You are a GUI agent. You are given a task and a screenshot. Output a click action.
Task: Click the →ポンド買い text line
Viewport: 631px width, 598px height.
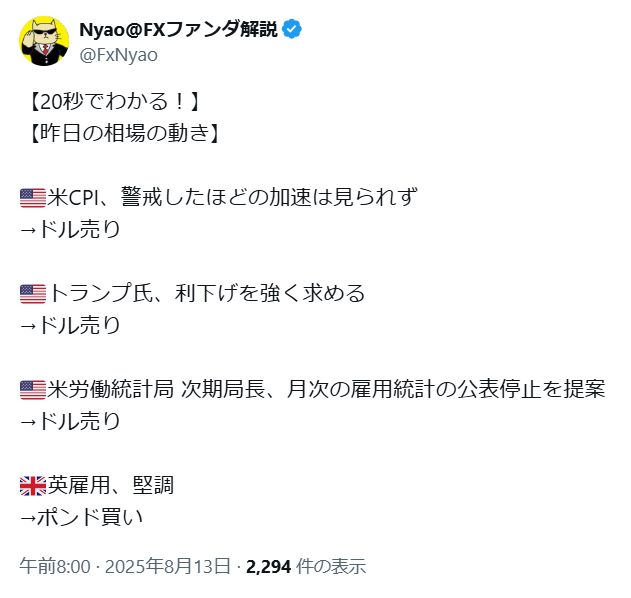pos(81,517)
